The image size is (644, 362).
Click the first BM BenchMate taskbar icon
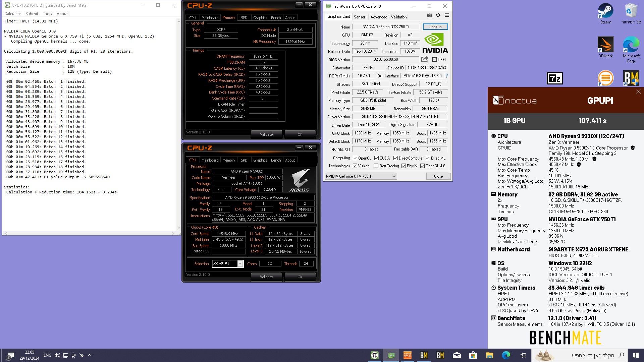pyautogui.click(x=424, y=355)
